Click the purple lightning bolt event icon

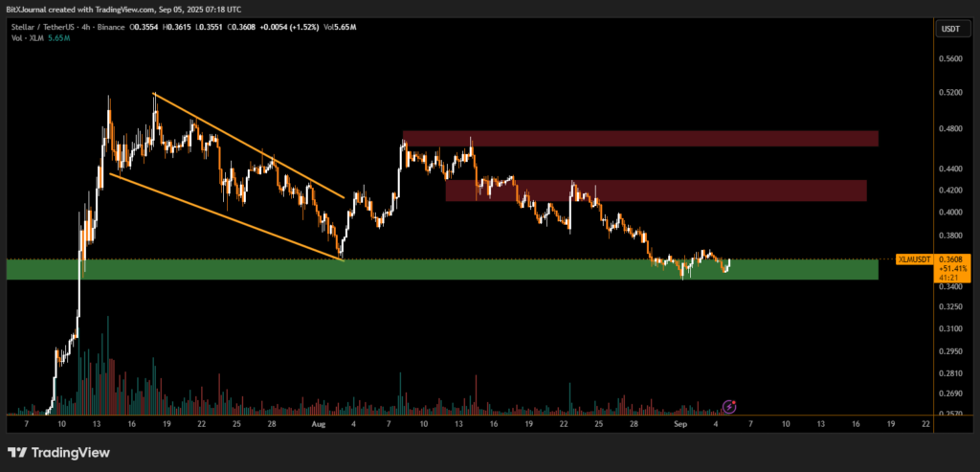(x=729, y=407)
